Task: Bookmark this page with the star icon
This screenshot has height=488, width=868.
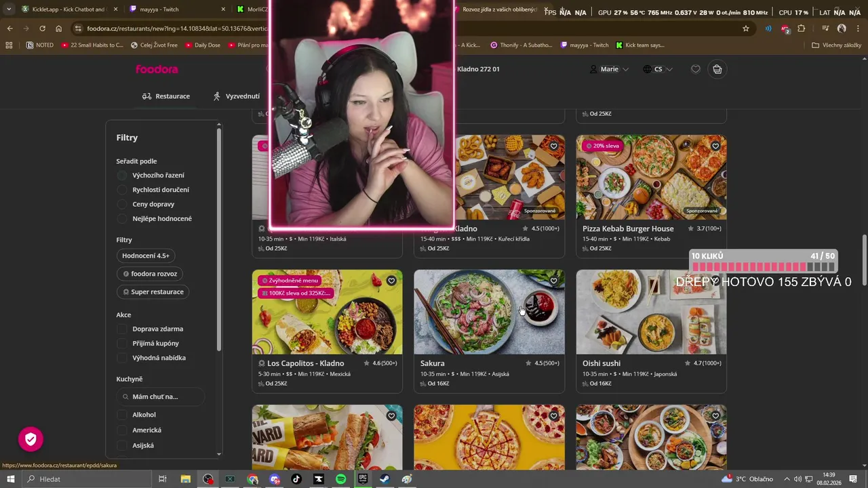Action: pyautogui.click(x=746, y=28)
